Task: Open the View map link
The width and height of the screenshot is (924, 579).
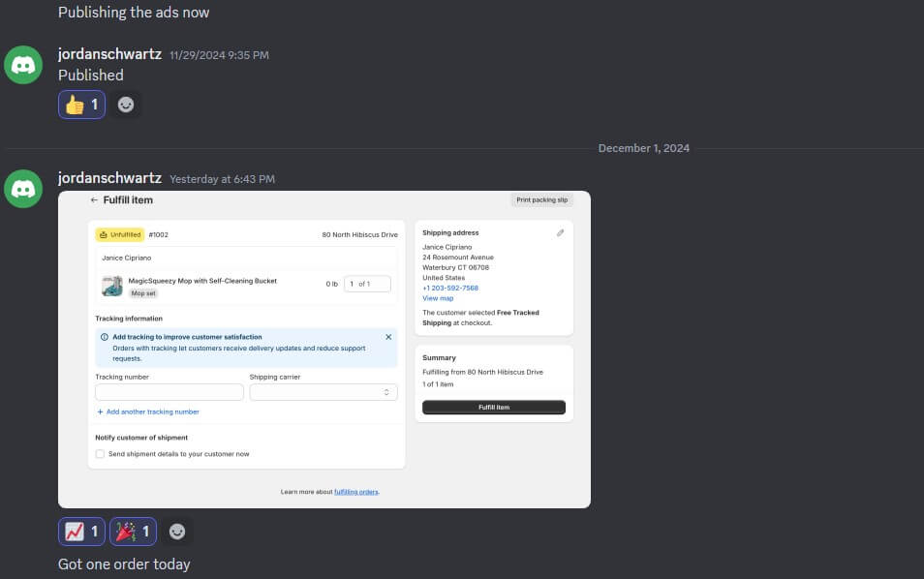Action: pyautogui.click(x=438, y=298)
